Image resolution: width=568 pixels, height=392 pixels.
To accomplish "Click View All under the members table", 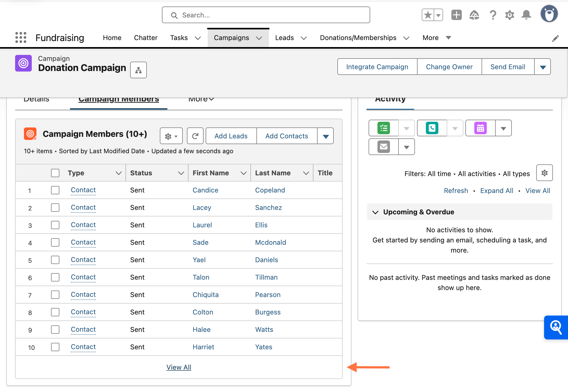I will tap(179, 367).
